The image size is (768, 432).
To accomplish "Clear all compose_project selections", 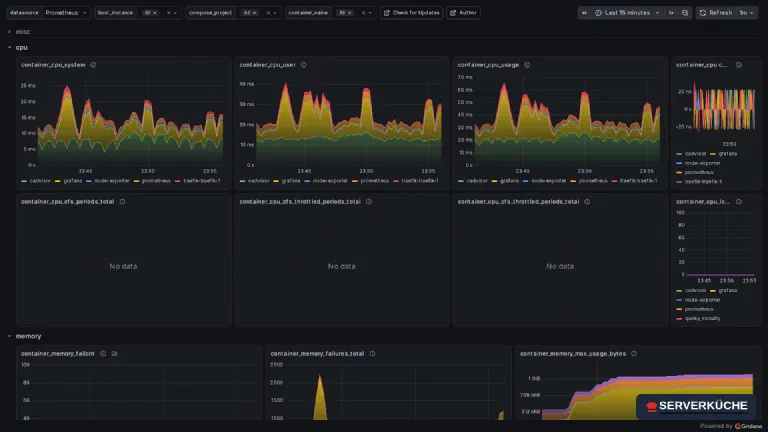I will point(268,13).
